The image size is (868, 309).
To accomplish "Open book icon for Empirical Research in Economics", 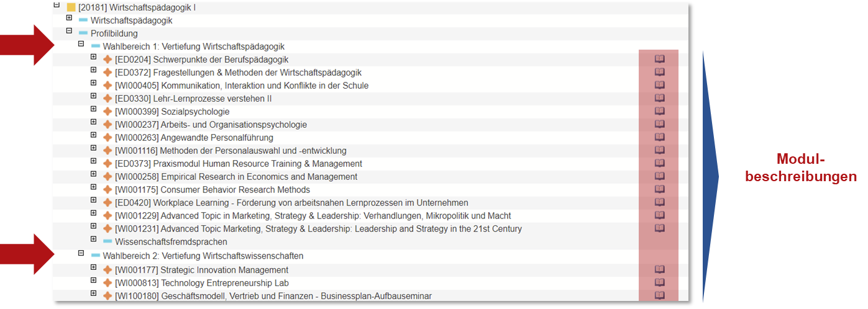I will (659, 176).
